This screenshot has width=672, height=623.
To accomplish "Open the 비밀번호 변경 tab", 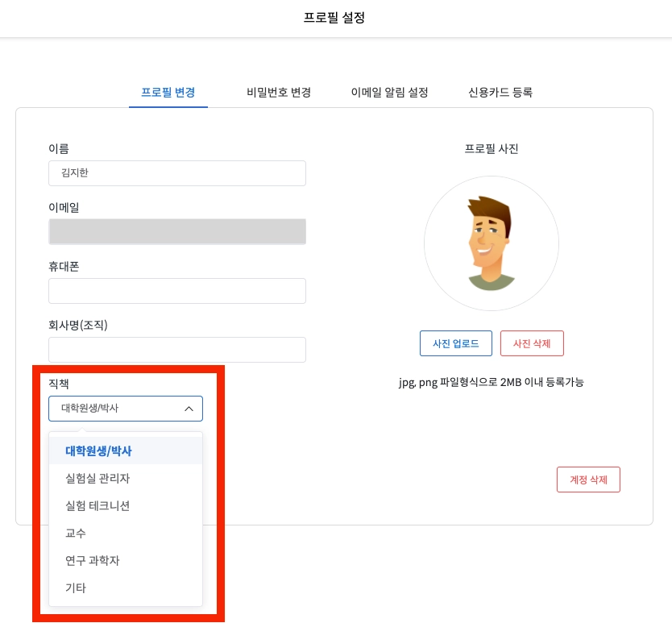I will pyautogui.click(x=279, y=92).
